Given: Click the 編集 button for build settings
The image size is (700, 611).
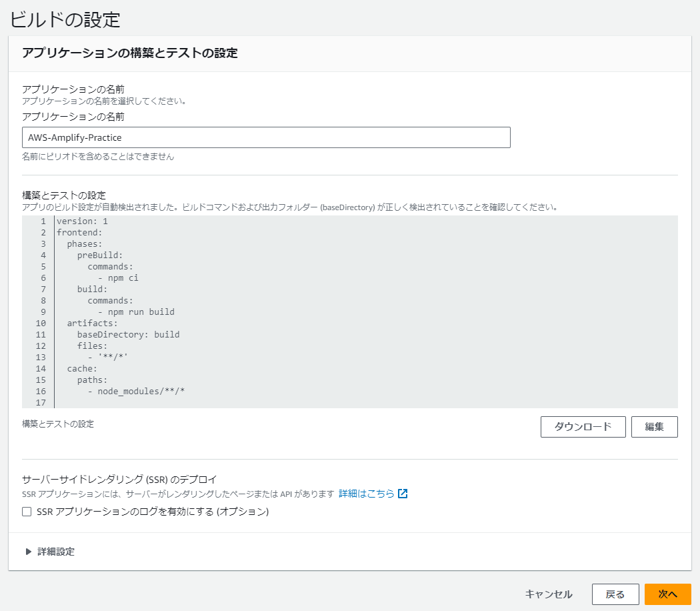Looking at the screenshot, I should (x=655, y=427).
